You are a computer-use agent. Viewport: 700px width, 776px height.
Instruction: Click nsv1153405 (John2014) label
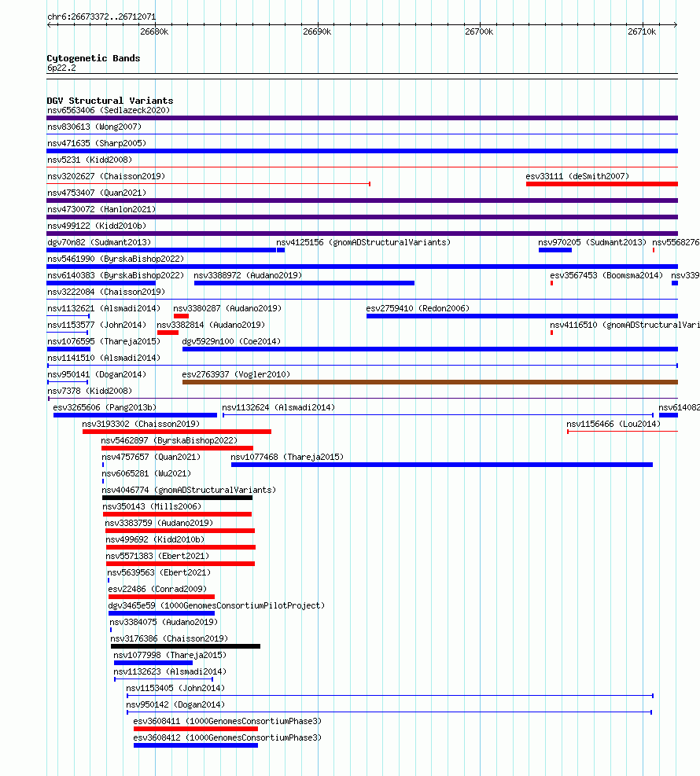click(x=175, y=689)
